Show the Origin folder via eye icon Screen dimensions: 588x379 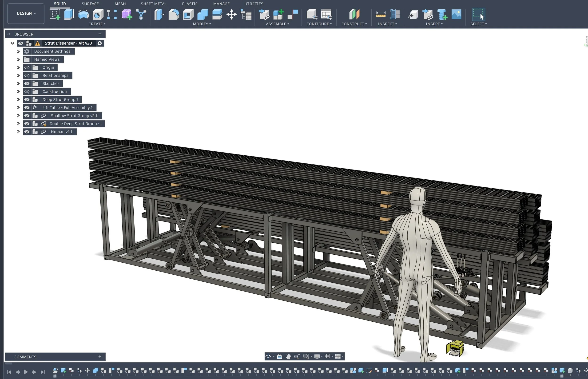click(27, 67)
